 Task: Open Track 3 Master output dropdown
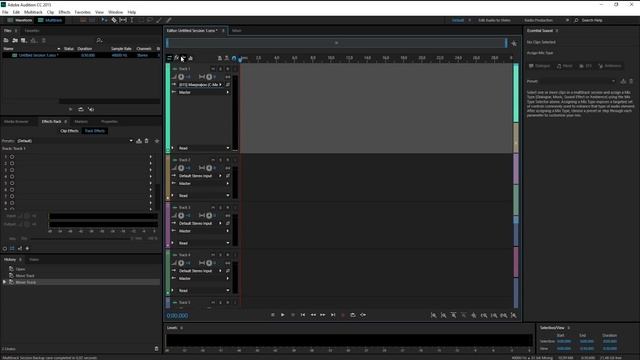pos(204,231)
